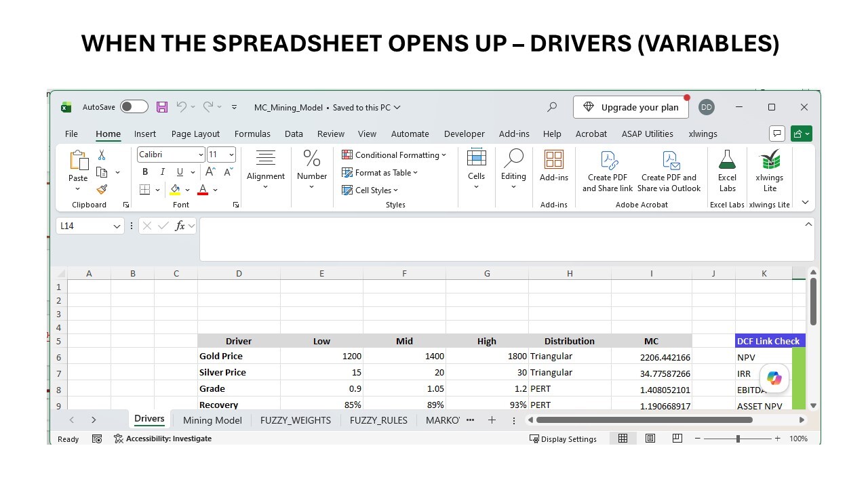Collapse the ribbon with the chevron
The image size is (868, 488).
(x=805, y=202)
